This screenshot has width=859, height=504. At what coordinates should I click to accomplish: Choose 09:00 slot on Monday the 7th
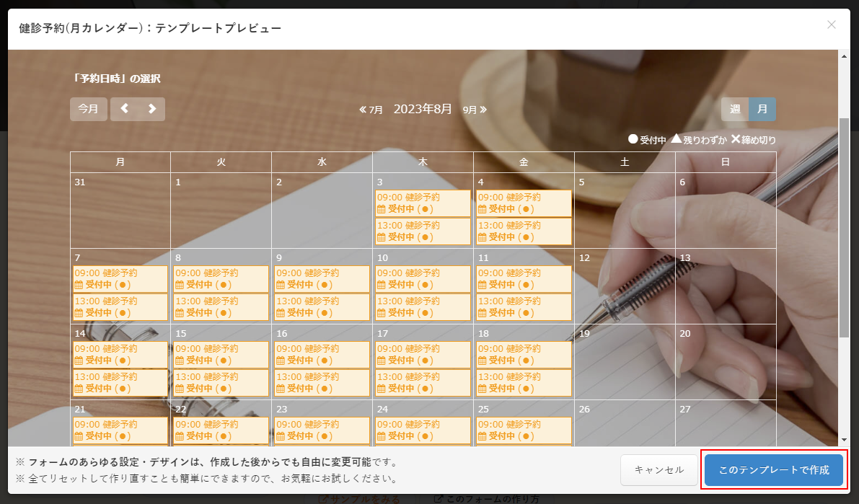click(120, 278)
